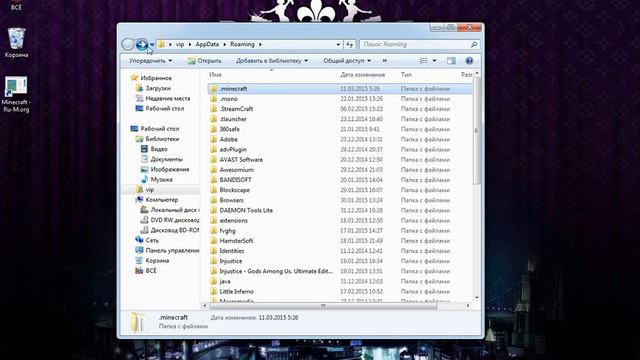Click the Back navigation arrow button
This screenshot has width=640, height=360.
coord(127,44)
